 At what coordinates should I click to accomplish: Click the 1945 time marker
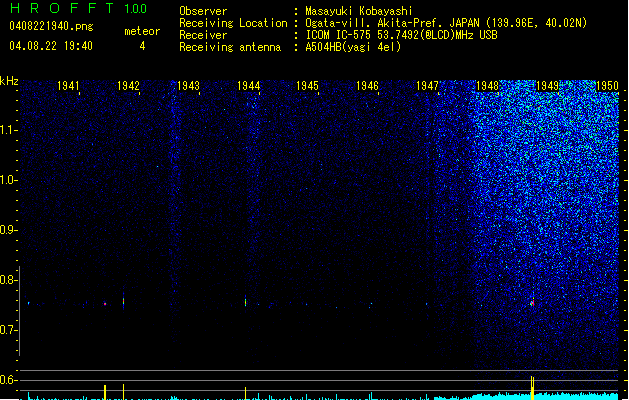pos(307,86)
